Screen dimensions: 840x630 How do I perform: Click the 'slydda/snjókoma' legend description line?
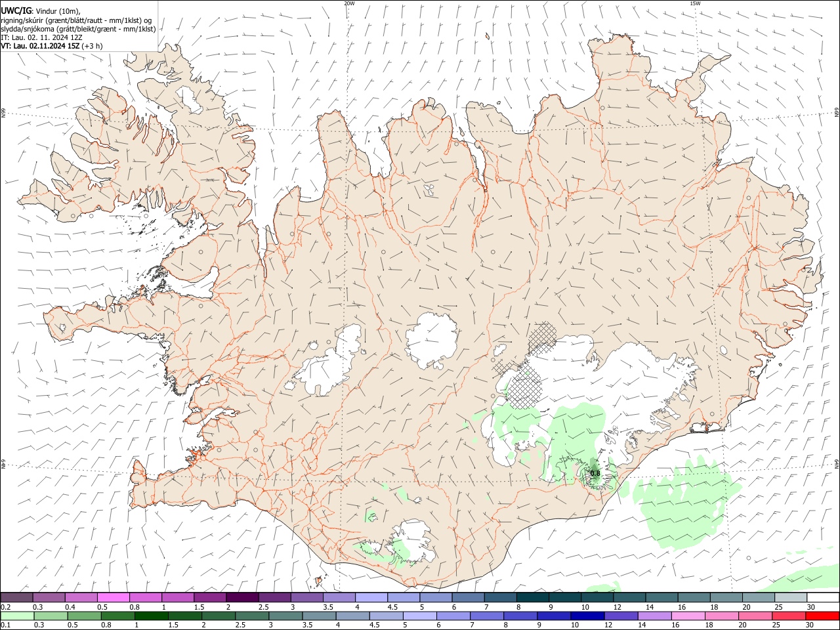(78, 29)
